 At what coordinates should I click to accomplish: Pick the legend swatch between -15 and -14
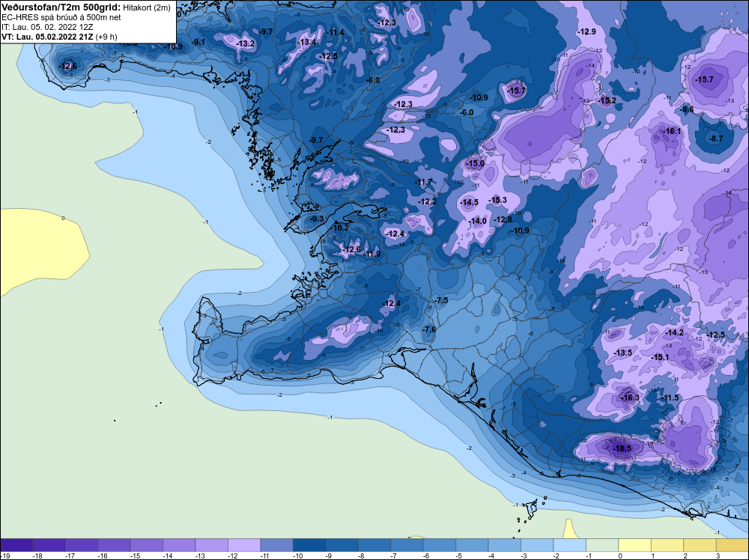point(146,545)
